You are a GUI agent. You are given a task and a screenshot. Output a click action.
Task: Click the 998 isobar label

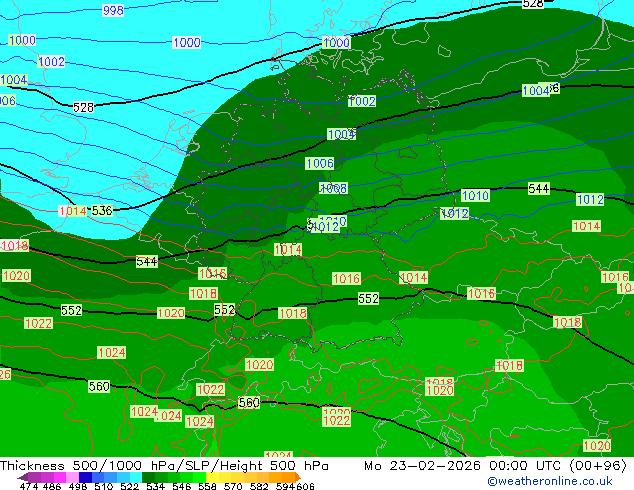(113, 10)
